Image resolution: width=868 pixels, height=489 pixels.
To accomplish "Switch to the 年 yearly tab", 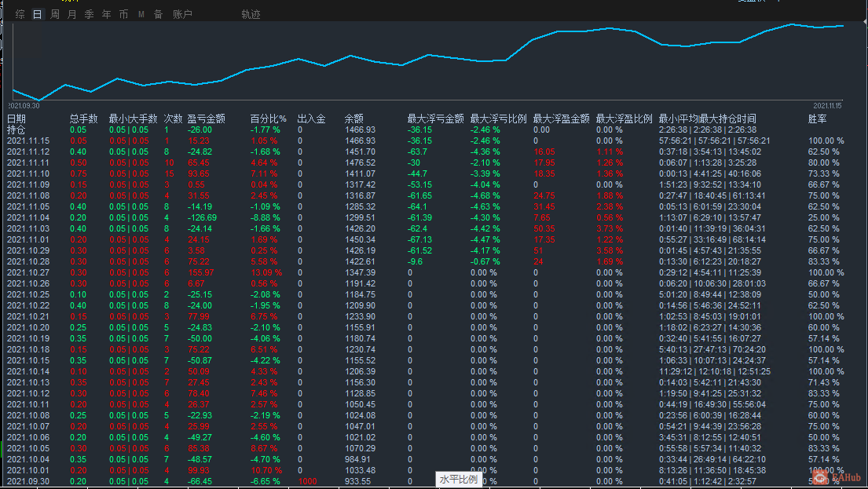I will click(106, 14).
